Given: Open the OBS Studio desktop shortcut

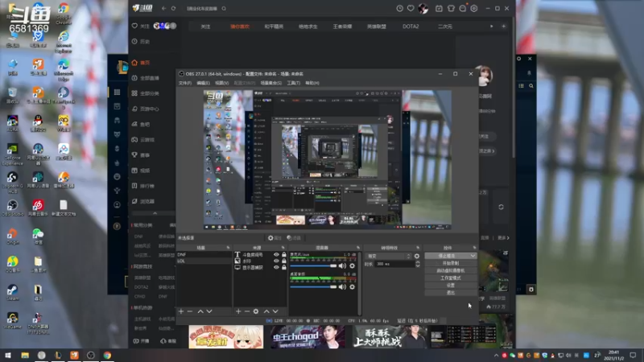Looking at the screenshot, I should pos(12,208).
